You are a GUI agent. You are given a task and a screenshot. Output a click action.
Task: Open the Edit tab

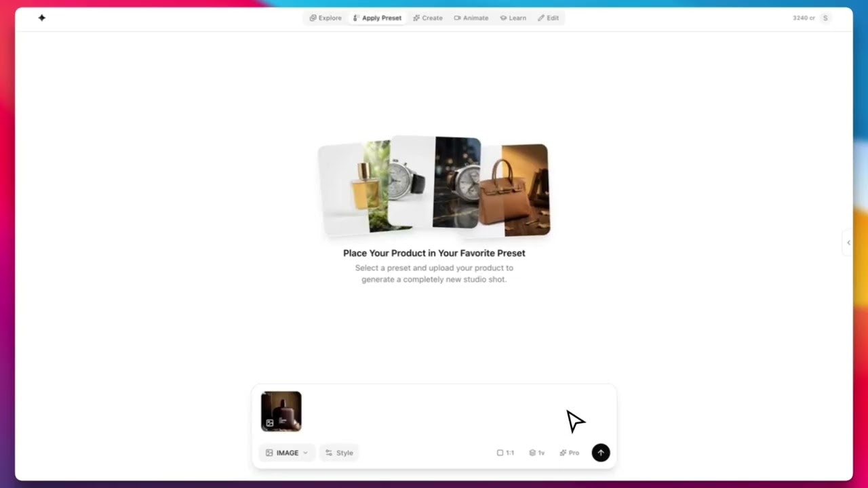(x=549, y=18)
